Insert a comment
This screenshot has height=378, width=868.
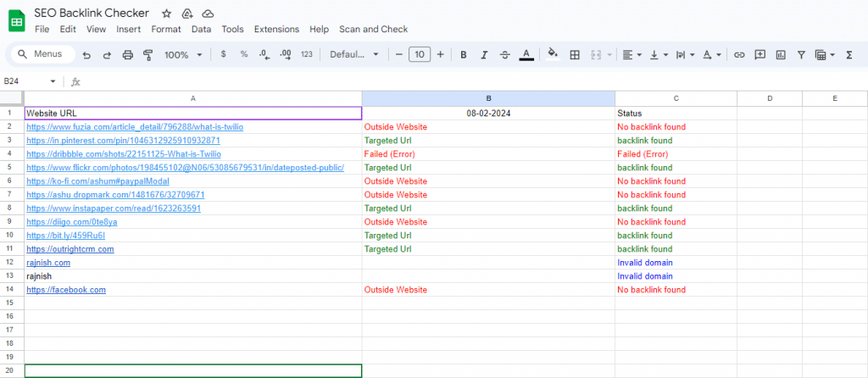tap(760, 54)
